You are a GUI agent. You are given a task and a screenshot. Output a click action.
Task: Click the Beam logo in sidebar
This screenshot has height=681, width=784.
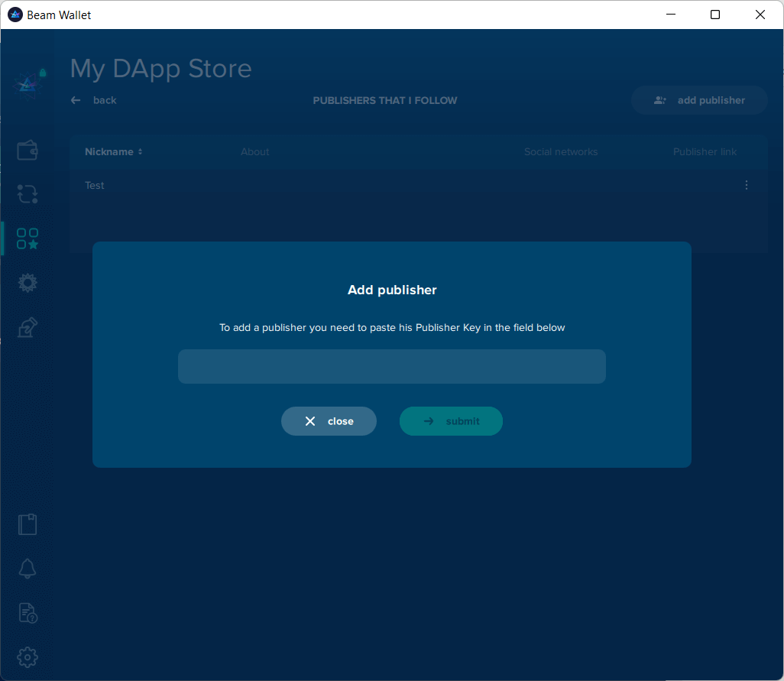pos(28,83)
